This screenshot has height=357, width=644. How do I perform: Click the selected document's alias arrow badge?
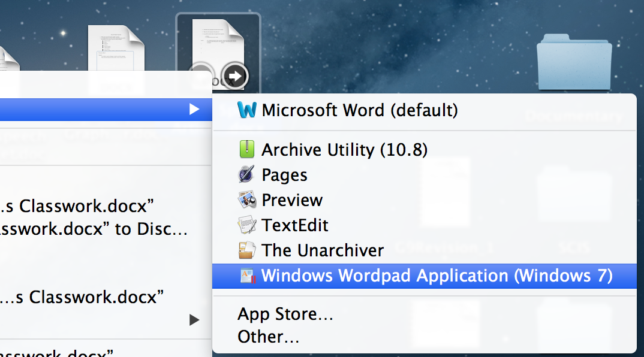point(235,76)
